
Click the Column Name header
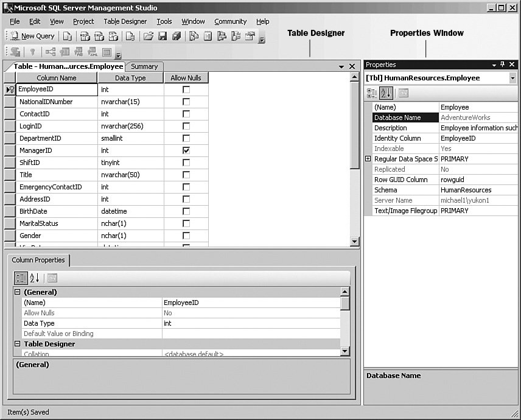click(57, 78)
